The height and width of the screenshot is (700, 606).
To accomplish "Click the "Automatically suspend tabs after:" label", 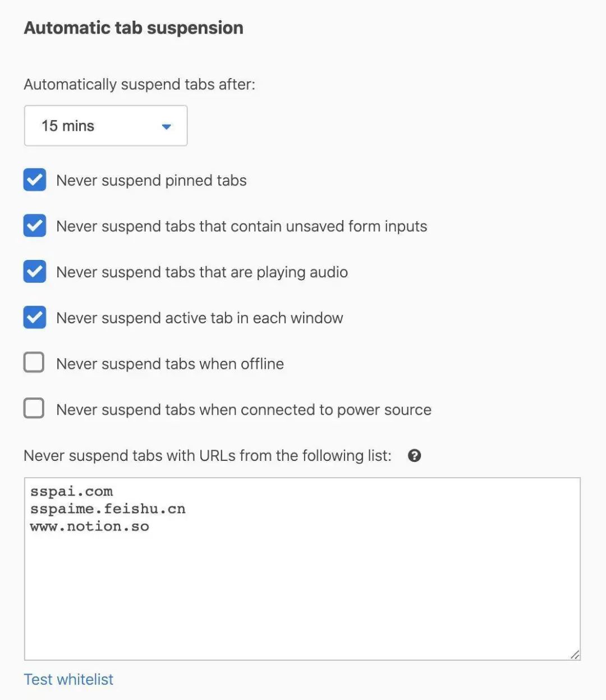I will (139, 84).
